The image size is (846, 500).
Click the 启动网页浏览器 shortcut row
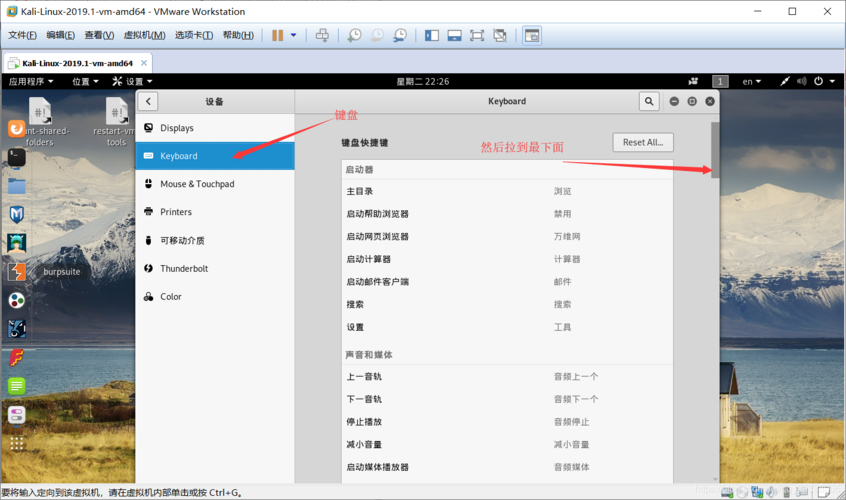click(507, 236)
